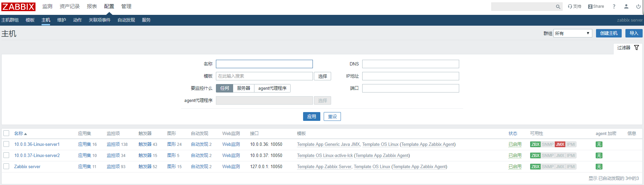Viewport: 644px width, 185px height.
Task: Open the 支持 support link
Action: coord(574,6)
